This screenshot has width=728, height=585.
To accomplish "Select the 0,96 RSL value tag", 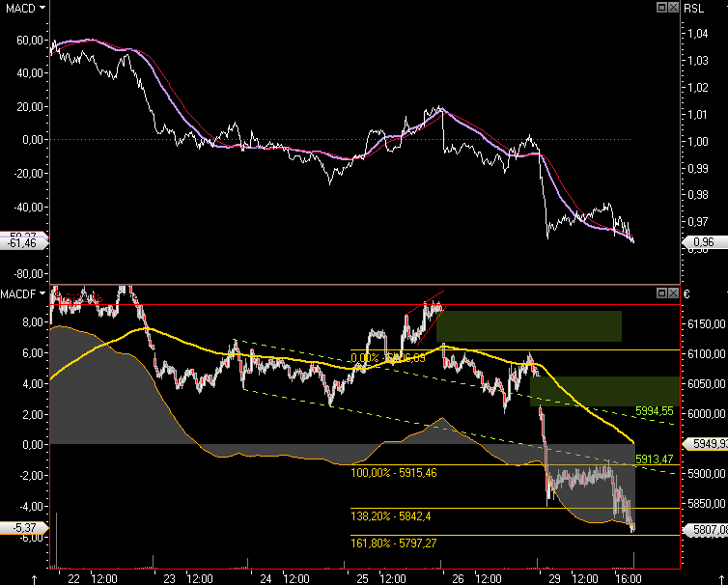I will (704, 242).
